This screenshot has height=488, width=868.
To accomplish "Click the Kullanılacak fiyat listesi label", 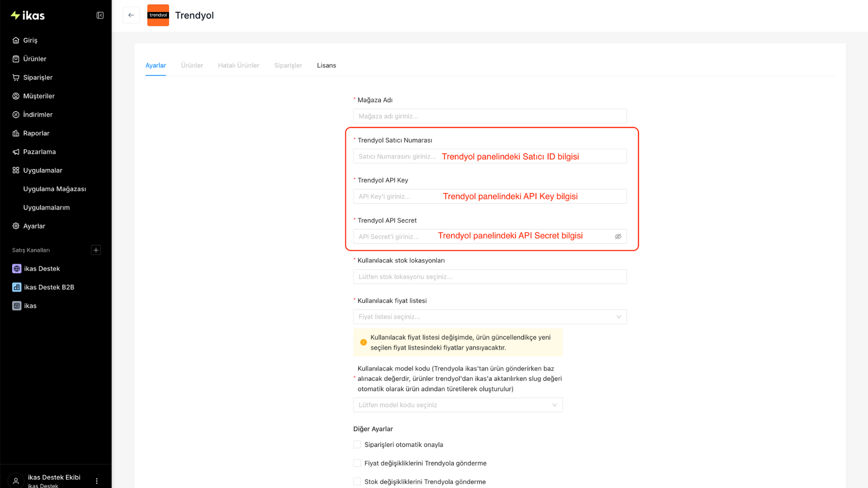I will point(392,301).
